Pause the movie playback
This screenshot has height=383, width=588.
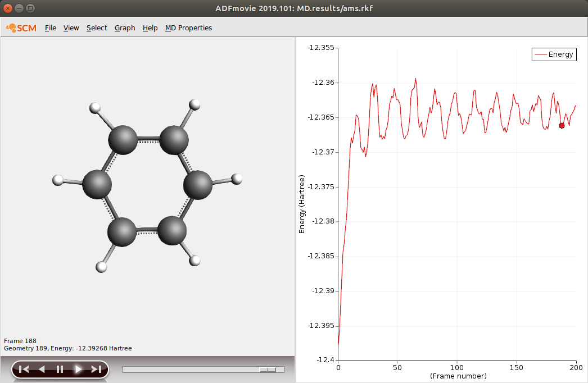(x=60, y=369)
